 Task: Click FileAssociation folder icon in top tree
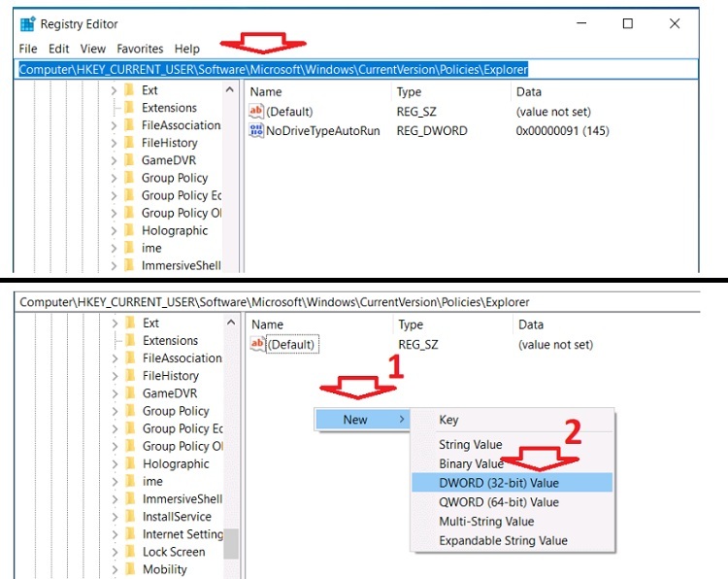tap(129, 125)
